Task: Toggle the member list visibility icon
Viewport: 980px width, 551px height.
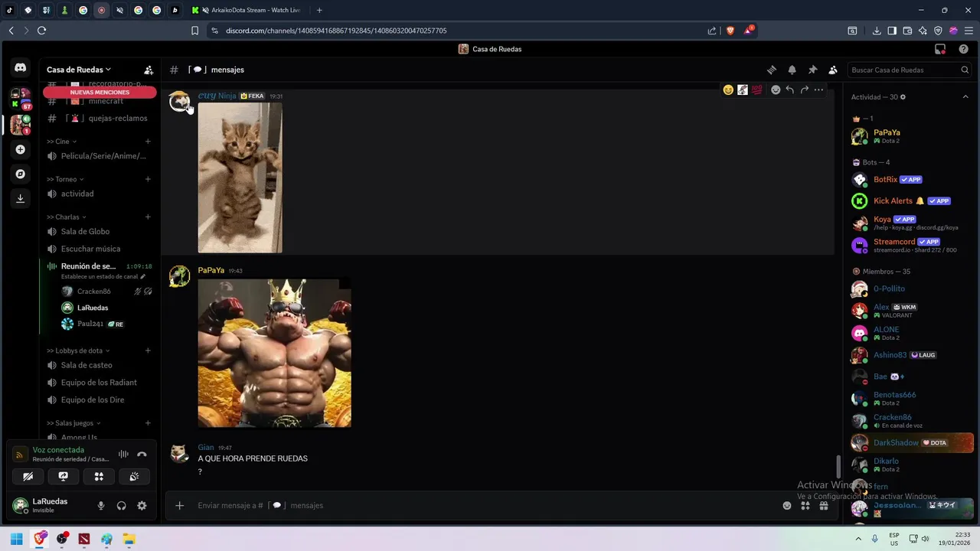Action: click(x=833, y=70)
